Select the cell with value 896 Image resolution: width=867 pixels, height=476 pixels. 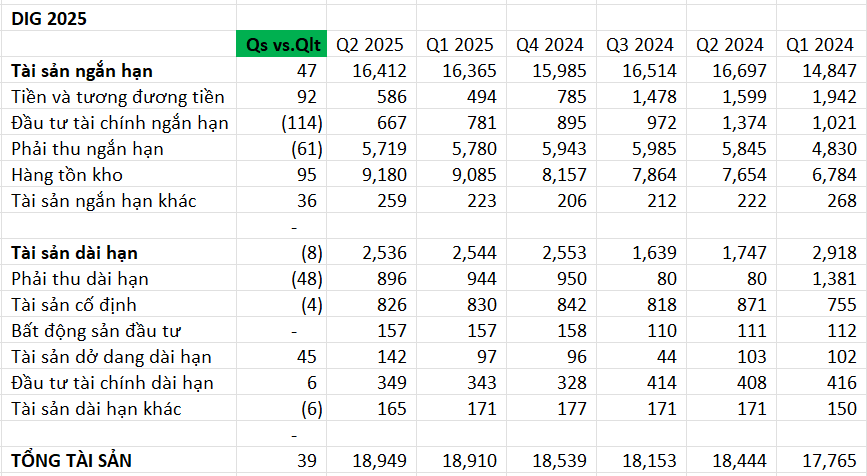pyautogui.click(x=371, y=279)
